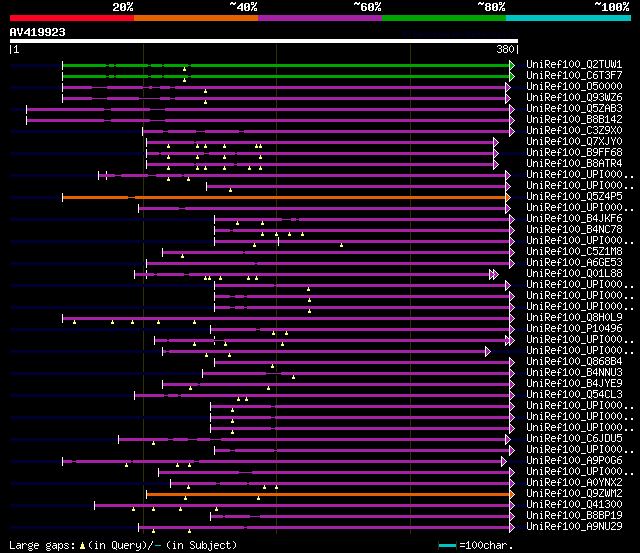This screenshot has width=640, height=553.
Task: Click the cyan ~100% legend color segment
Action: [569, 18]
